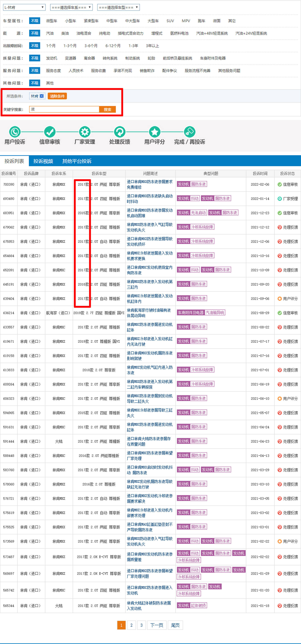Click 投诉时间 column header
This screenshot has width=301, height=644.
tap(260, 173)
